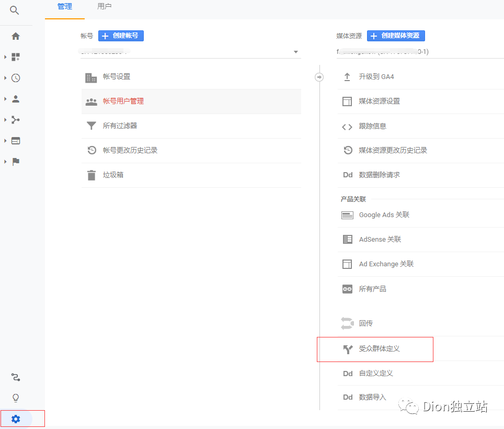Open the search icon in the left sidebar

click(x=16, y=9)
